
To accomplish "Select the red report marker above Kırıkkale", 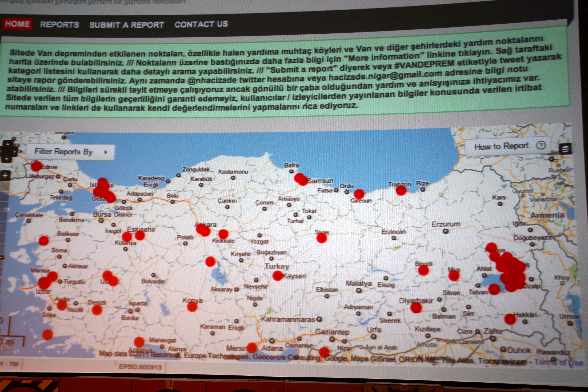I will [223, 234].
